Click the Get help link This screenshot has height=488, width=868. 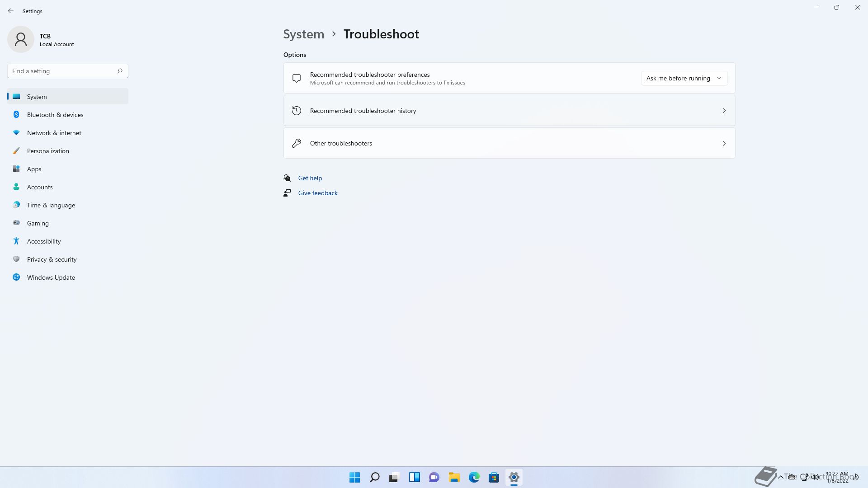(x=310, y=178)
